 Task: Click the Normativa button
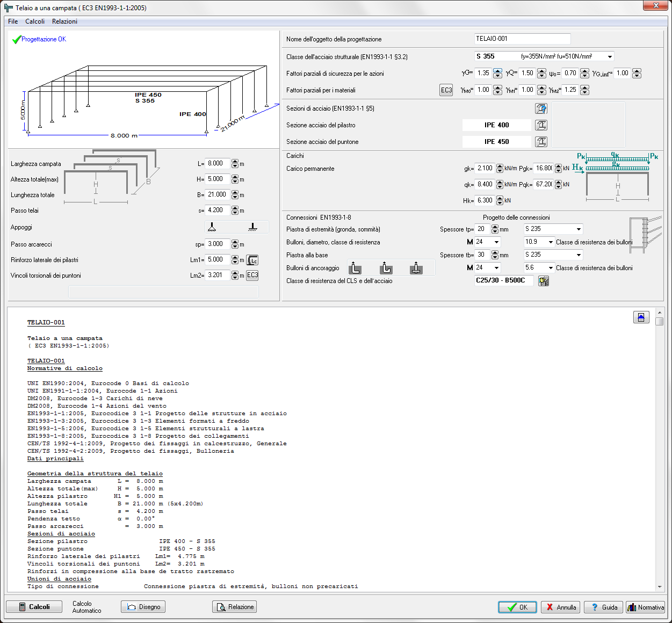(646, 607)
